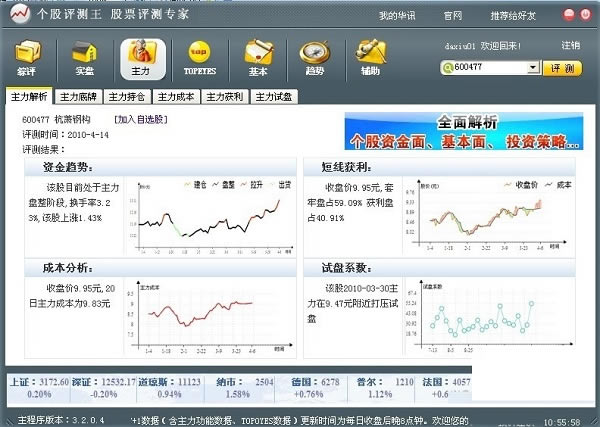Viewport: 600px width, 427px height.
Task: Click the 成本 legend entry in 短线获利
Action: [x=559, y=185]
